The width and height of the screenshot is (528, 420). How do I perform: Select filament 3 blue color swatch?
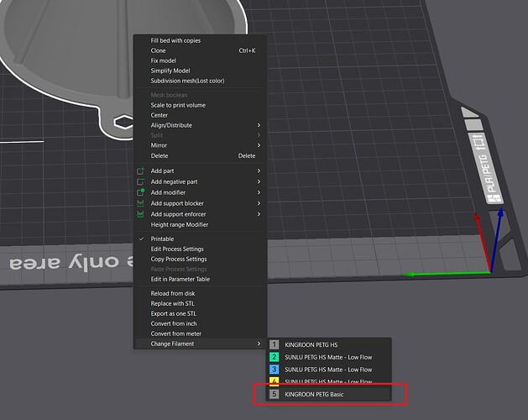click(274, 370)
